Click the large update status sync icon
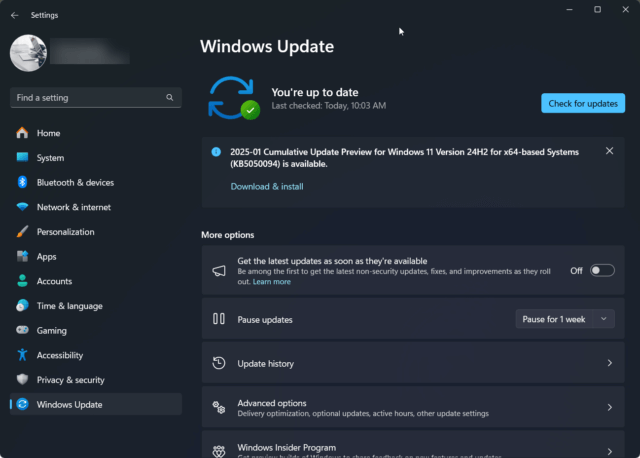Image resolution: width=640 pixels, height=458 pixels. click(234, 98)
